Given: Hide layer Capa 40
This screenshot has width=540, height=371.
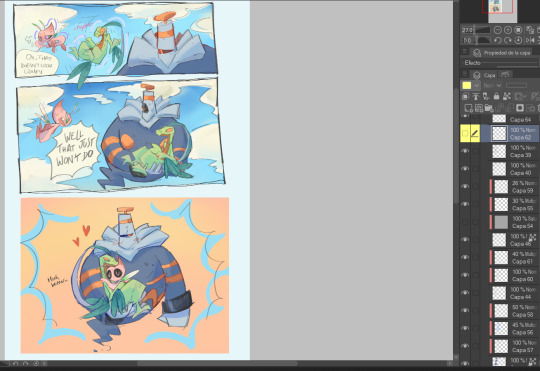Looking at the screenshot, I should pos(465,169).
